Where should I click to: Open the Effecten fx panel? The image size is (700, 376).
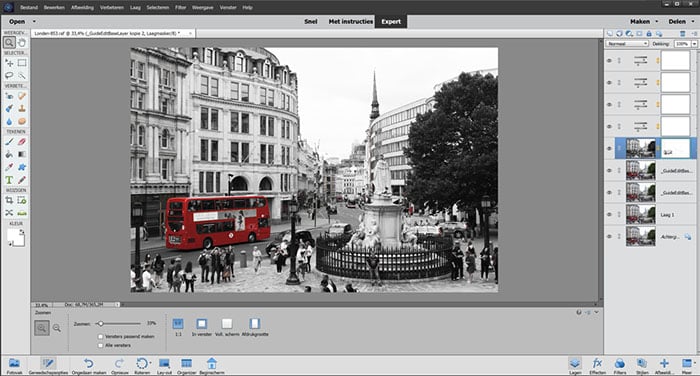597,366
